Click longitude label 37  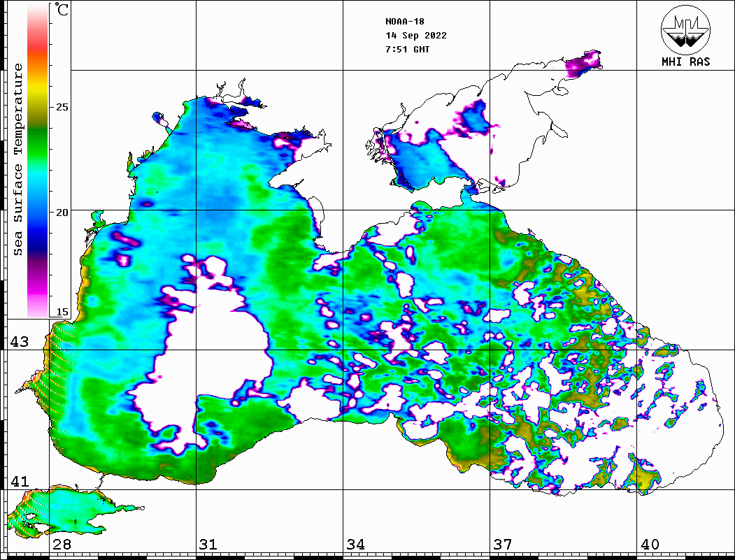point(503,544)
